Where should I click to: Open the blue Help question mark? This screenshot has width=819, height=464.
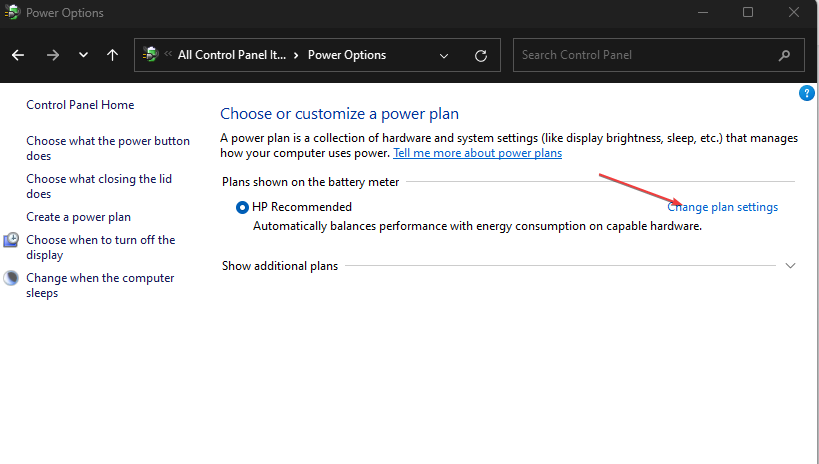point(807,93)
